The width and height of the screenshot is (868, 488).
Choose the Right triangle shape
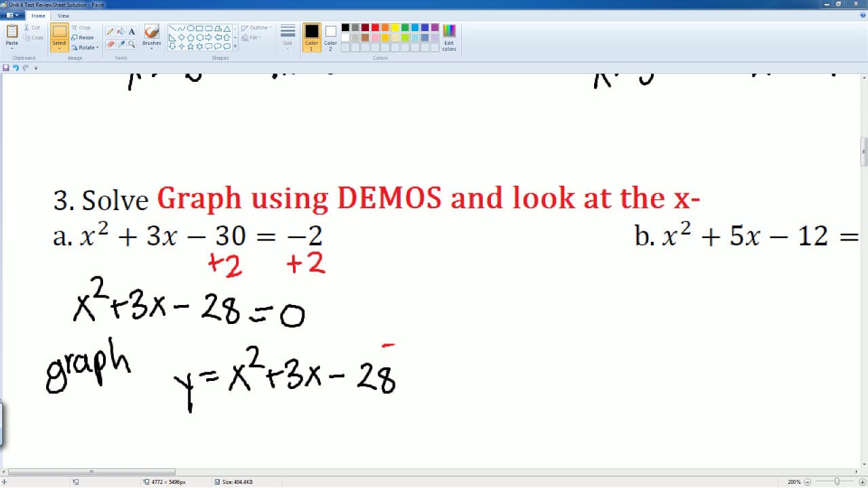coord(173,37)
